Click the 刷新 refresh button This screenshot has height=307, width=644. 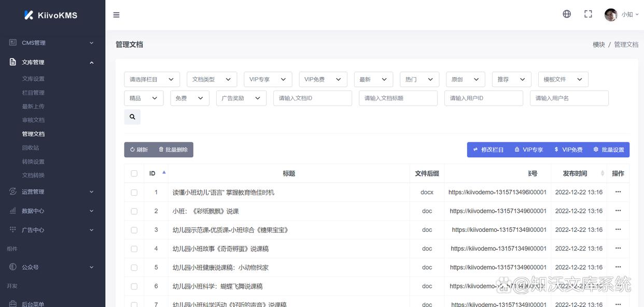coord(138,149)
